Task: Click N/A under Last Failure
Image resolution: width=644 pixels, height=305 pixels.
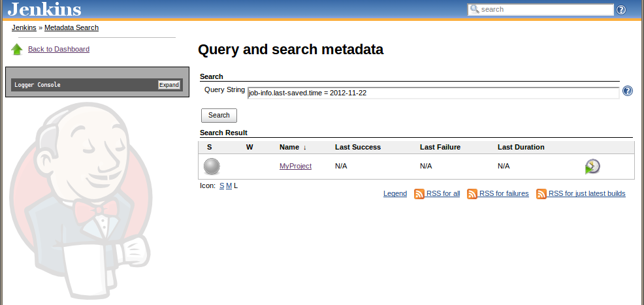Action: [x=426, y=167]
